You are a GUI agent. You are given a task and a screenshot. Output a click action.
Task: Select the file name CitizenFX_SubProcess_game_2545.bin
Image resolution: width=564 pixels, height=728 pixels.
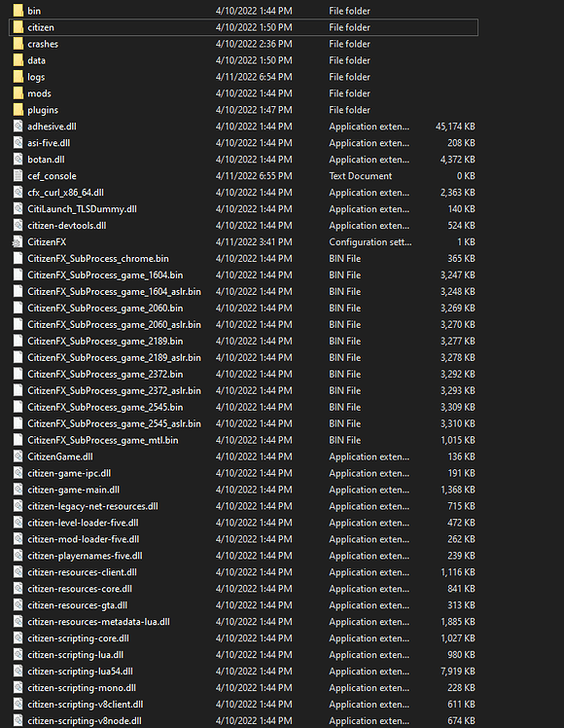coord(105,407)
